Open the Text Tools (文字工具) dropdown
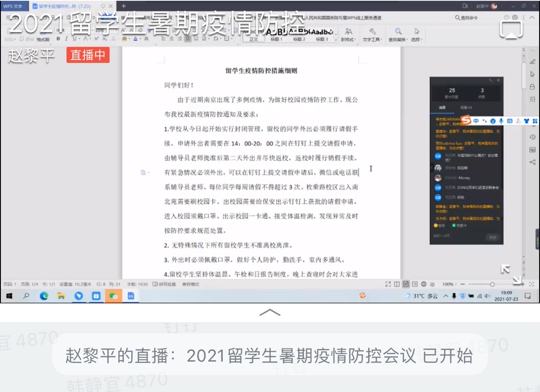The height and width of the screenshot is (392, 540). (x=372, y=35)
